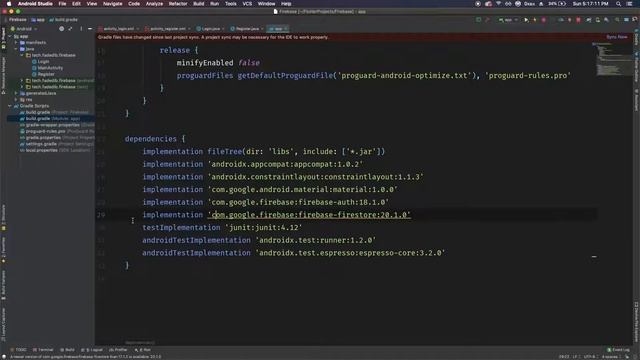Collapse the Gradle Scripts node
The image size is (640, 360).
coord(10,106)
